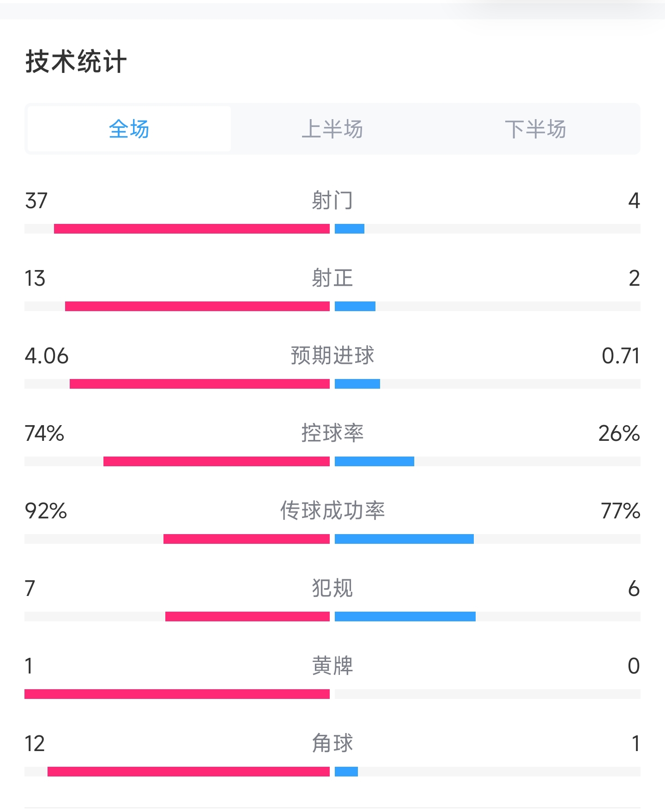Click the 犯规 fouls label
665x812 pixels.
click(332, 589)
